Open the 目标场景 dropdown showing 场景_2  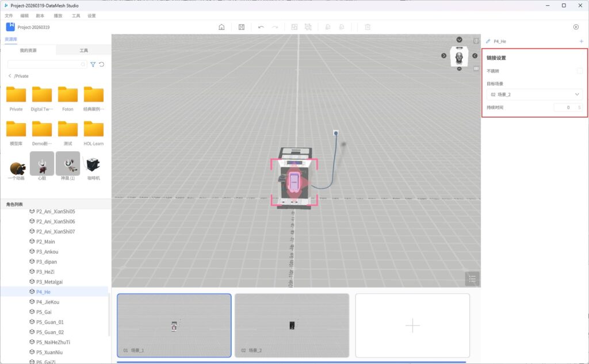[x=534, y=94]
